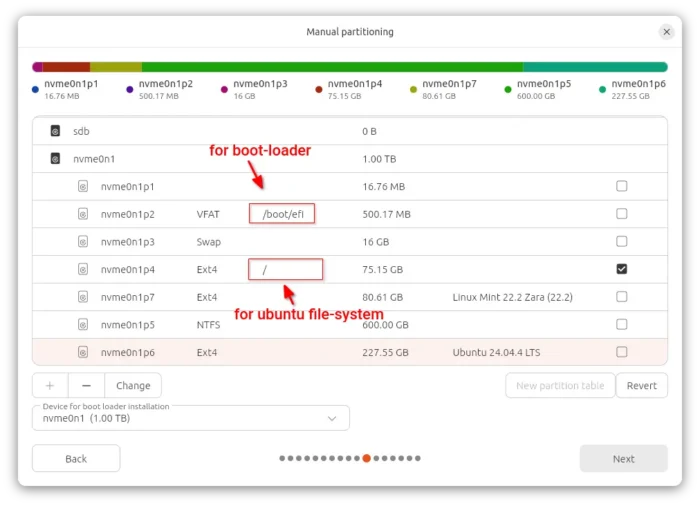Click the Change button
Image resolution: width=700 pixels, height=506 pixels.
(133, 386)
